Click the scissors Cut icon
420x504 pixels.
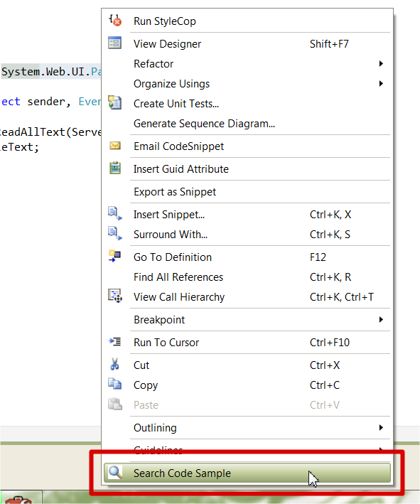pos(114,364)
